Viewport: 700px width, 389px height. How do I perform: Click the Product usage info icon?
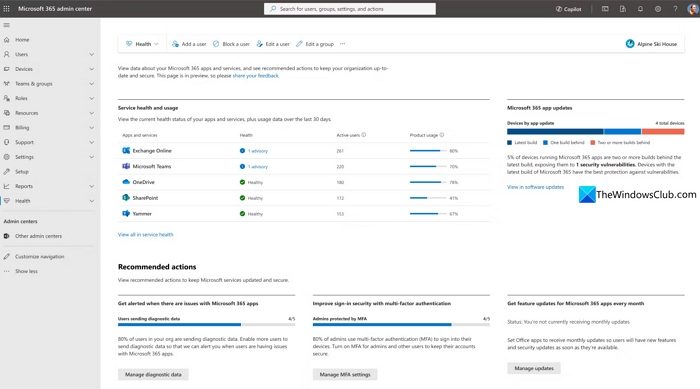(x=442, y=135)
